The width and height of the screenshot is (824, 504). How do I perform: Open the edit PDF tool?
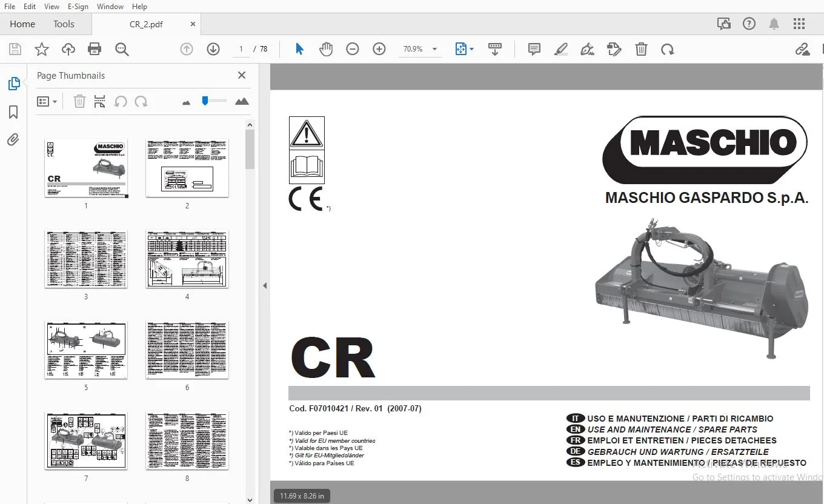click(x=614, y=49)
